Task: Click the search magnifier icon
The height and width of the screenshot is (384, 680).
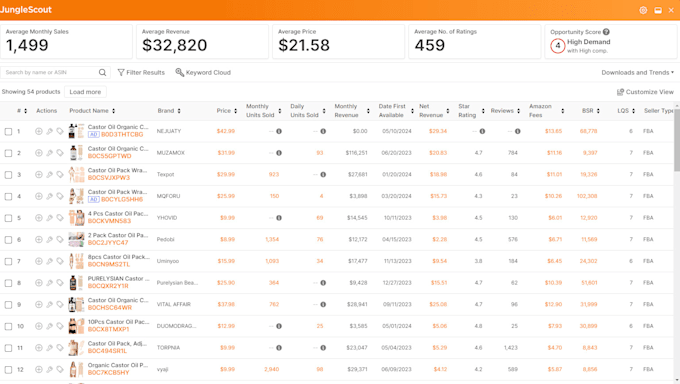Action: (102, 72)
